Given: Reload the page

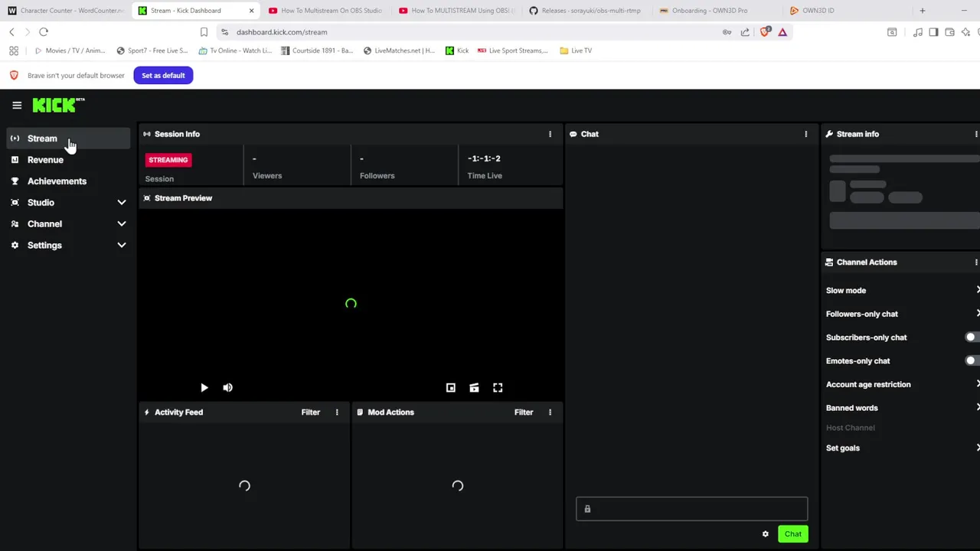Looking at the screenshot, I should 44,32.
